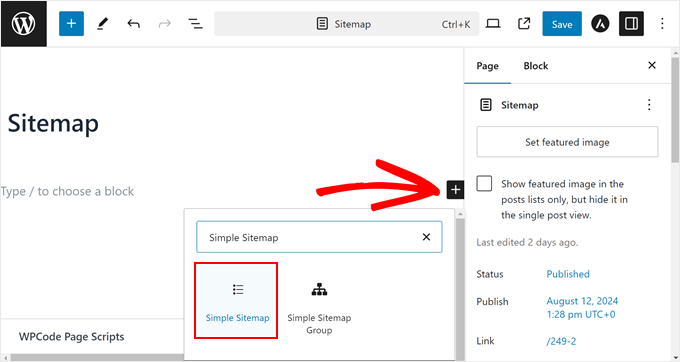The height and width of the screenshot is (362, 680).
Task: Clear the Simple Sitemap search text
Action: point(426,237)
